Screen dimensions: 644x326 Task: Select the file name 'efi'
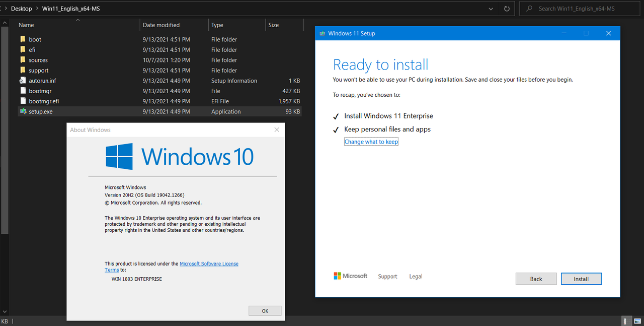pyautogui.click(x=32, y=49)
